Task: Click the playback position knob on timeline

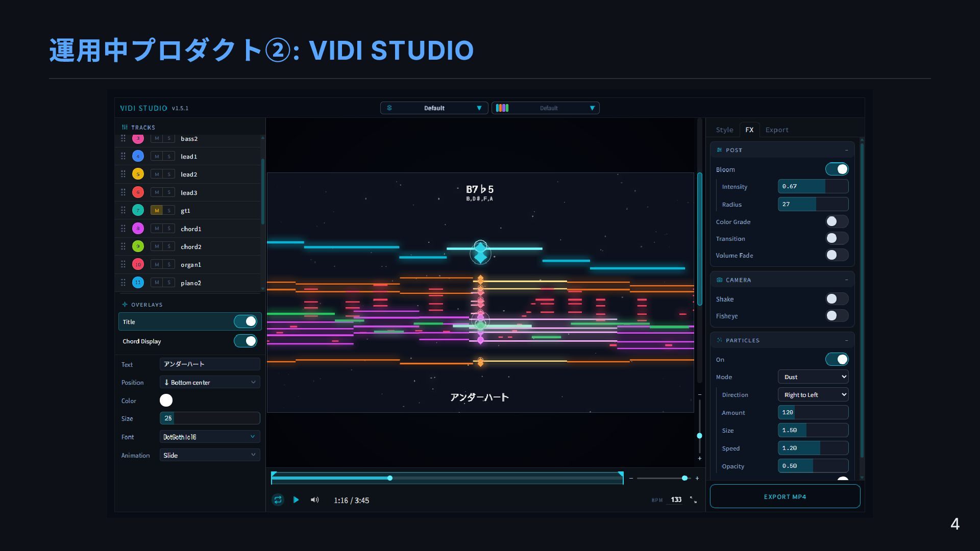Action: coord(390,478)
